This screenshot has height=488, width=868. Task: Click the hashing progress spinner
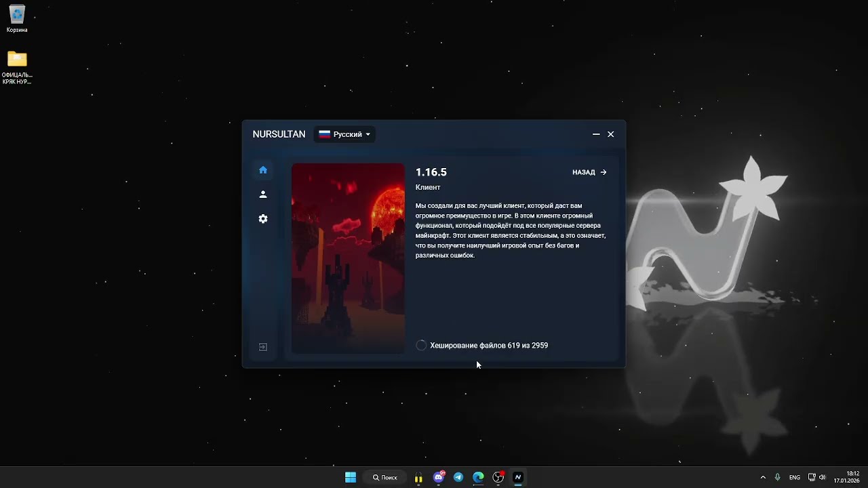pos(421,346)
